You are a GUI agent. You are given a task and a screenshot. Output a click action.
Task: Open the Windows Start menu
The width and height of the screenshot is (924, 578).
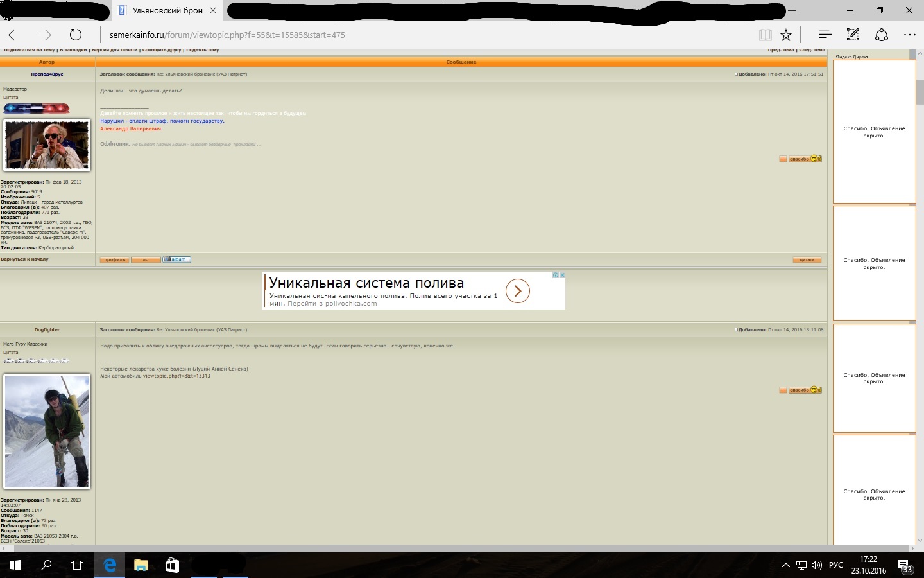15,565
